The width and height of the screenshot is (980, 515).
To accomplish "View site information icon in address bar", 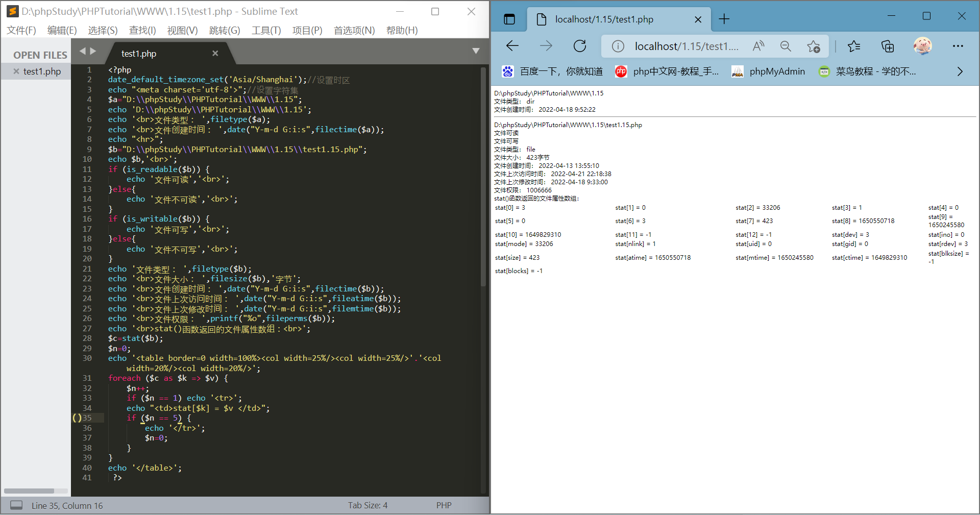I will coord(618,46).
